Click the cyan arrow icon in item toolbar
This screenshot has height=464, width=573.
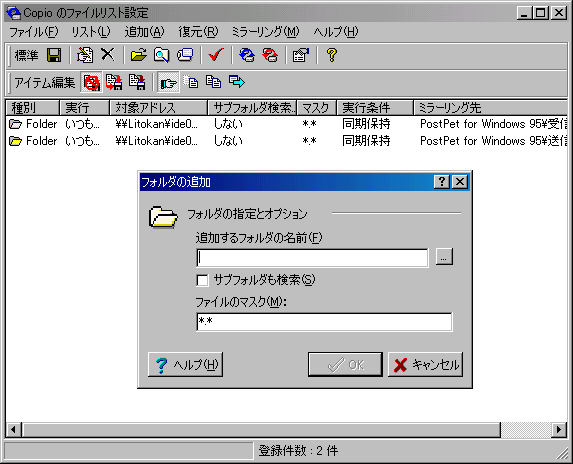(x=237, y=81)
